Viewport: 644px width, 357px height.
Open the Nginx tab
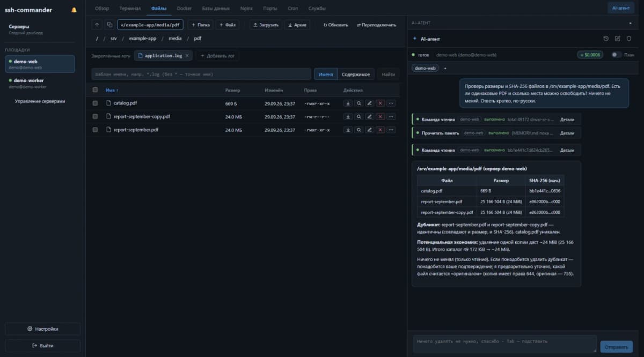pos(246,9)
